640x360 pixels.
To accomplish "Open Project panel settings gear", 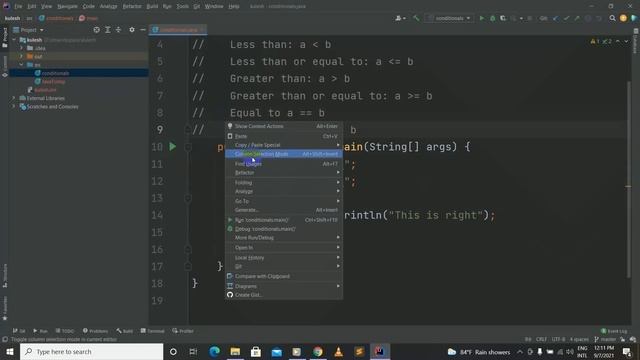I will coord(131,30).
